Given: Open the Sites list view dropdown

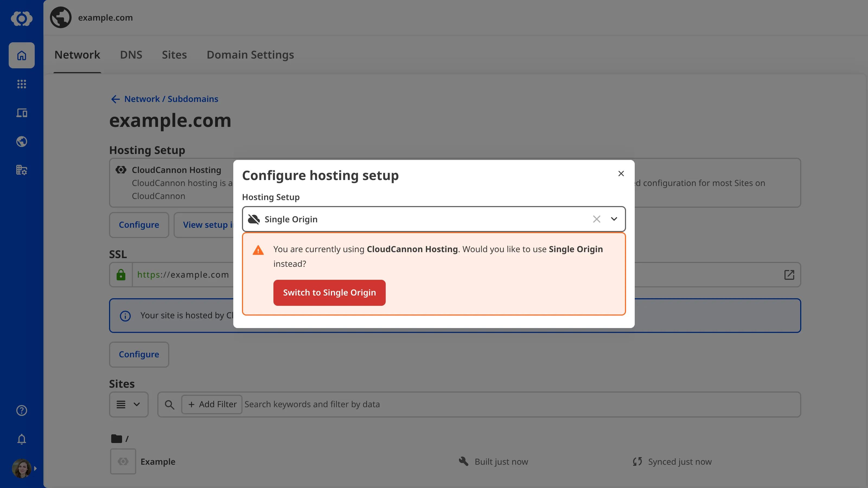Looking at the screenshot, I should pyautogui.click(x=128, y=404).
